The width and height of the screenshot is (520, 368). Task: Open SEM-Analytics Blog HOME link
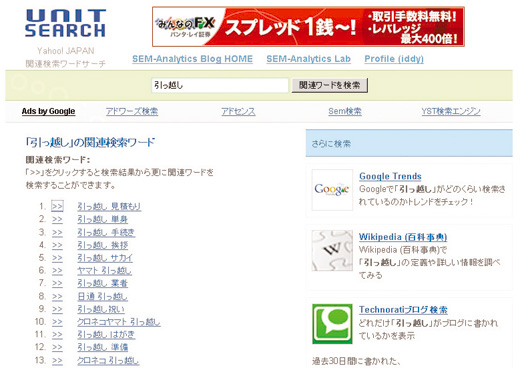click(x=192, y=59)
